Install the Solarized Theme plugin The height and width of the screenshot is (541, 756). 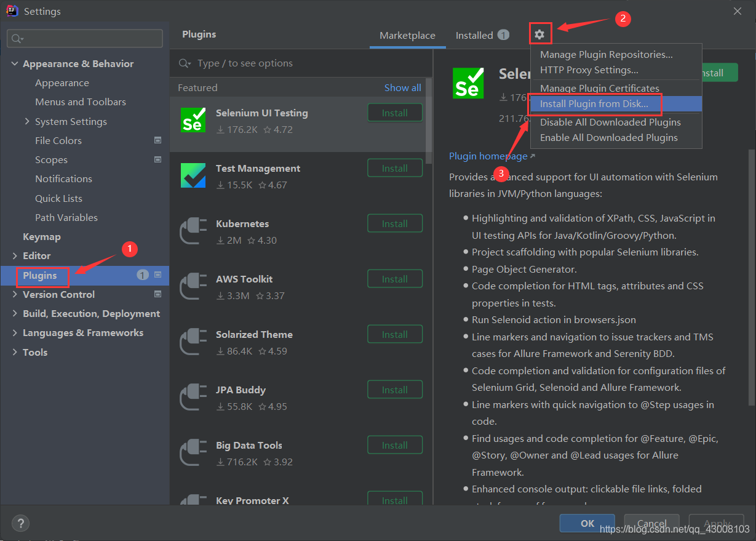(395, 335)
